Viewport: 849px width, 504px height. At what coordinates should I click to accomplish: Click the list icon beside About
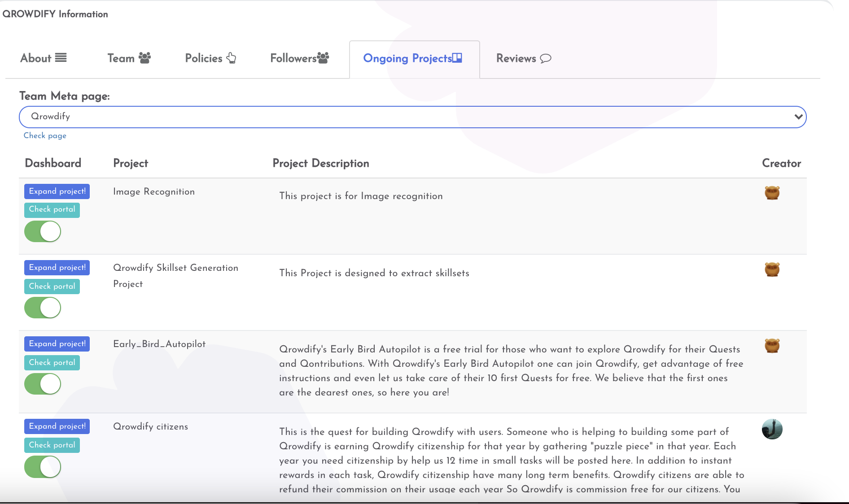click(61, 58)
